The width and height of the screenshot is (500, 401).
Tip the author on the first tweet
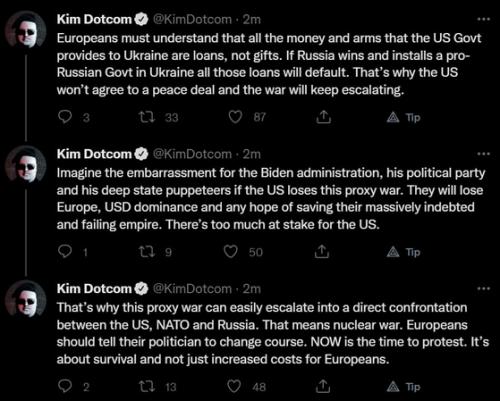point(403,117)
